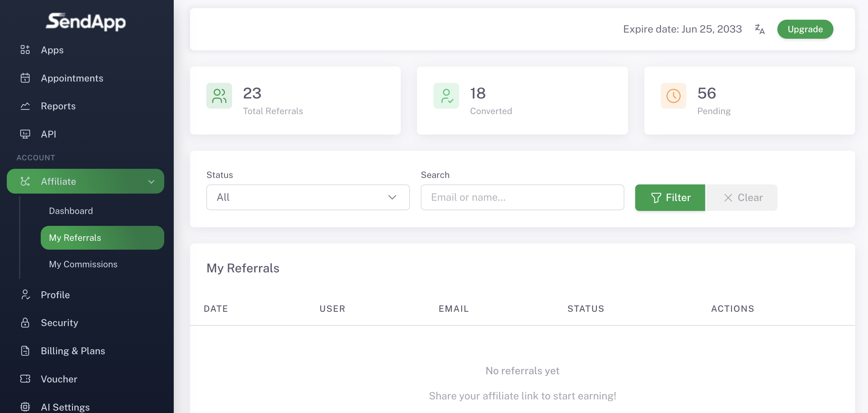Image resolution: width=868 pixels, height=413 pixels.
Task: Collapse the Affiliate menu chevron
Action: (x=151, y=182)
